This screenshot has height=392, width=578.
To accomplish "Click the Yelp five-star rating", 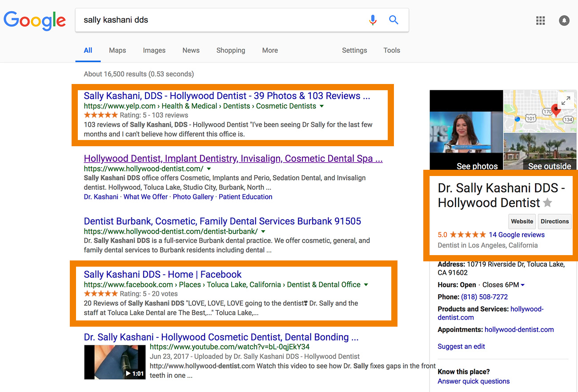I will (x=101, y=115).
